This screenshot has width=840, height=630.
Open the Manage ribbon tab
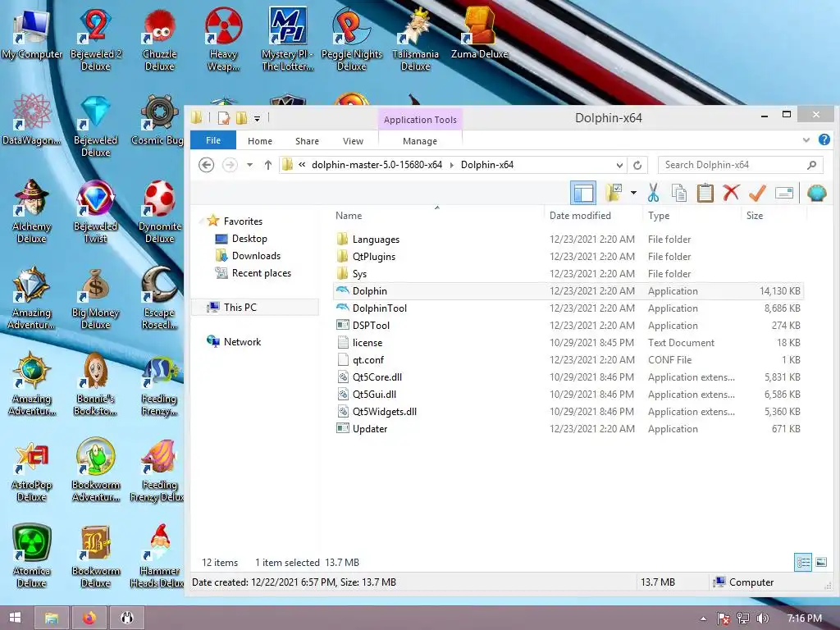pos(420,141)
